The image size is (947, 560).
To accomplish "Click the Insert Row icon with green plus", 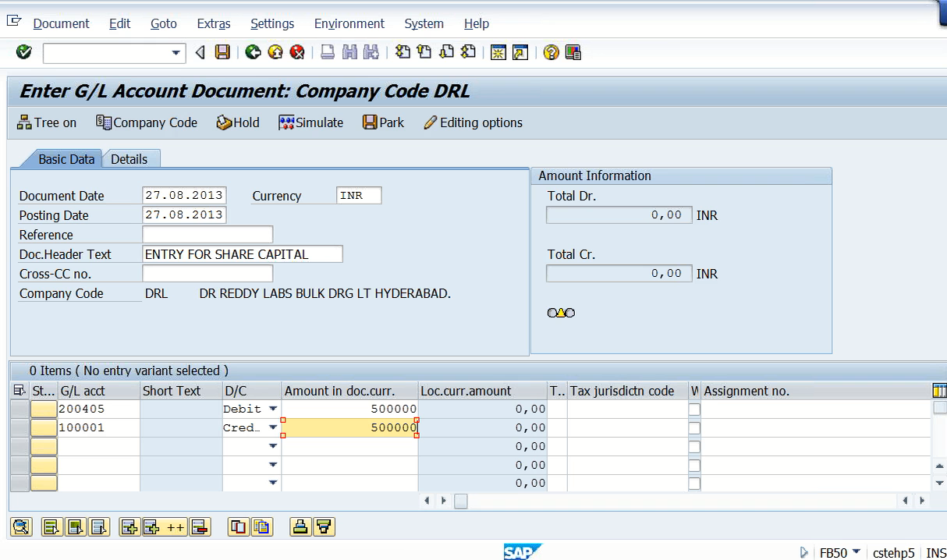I will [x=129, y=526].
